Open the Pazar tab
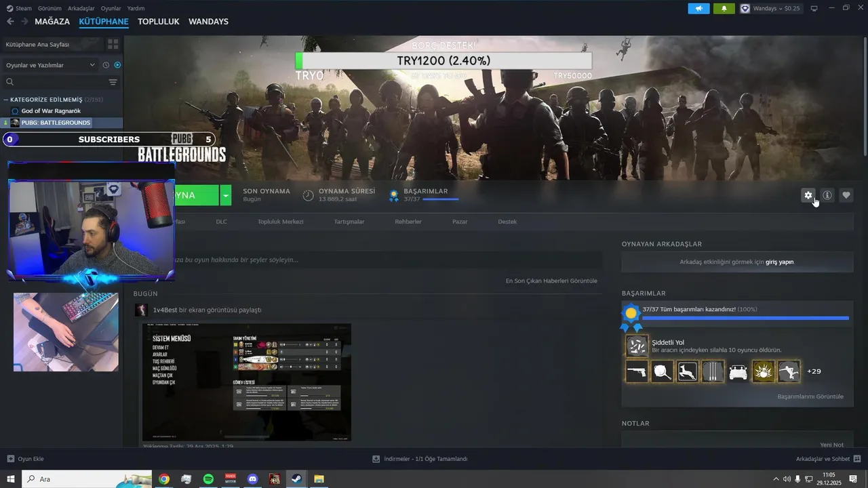The width and height of the screenshot is (868, 488). [x=460, y=222]
